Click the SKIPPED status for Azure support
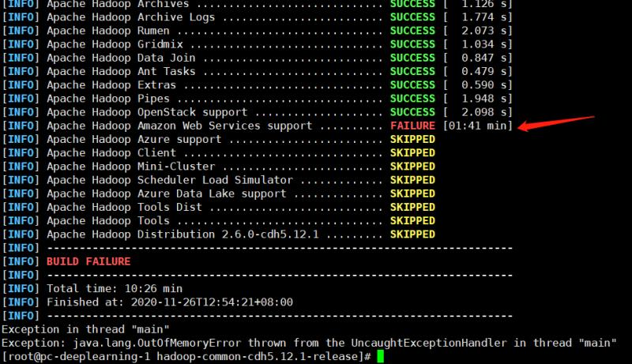632x364 pixels. pyautogui.click(x=412, y=139)
